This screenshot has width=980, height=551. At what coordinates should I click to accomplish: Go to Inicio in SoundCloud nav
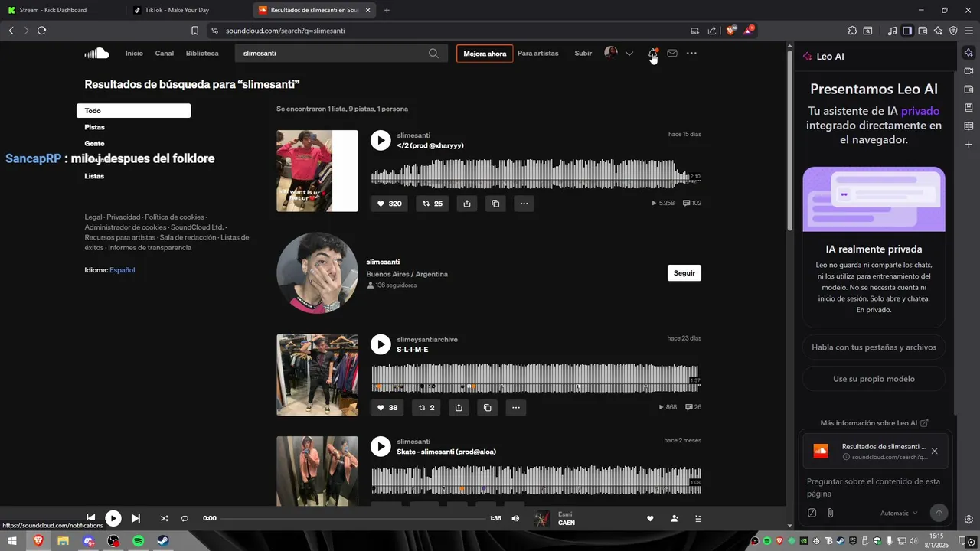pyautogui.click(x=134, y=54)
